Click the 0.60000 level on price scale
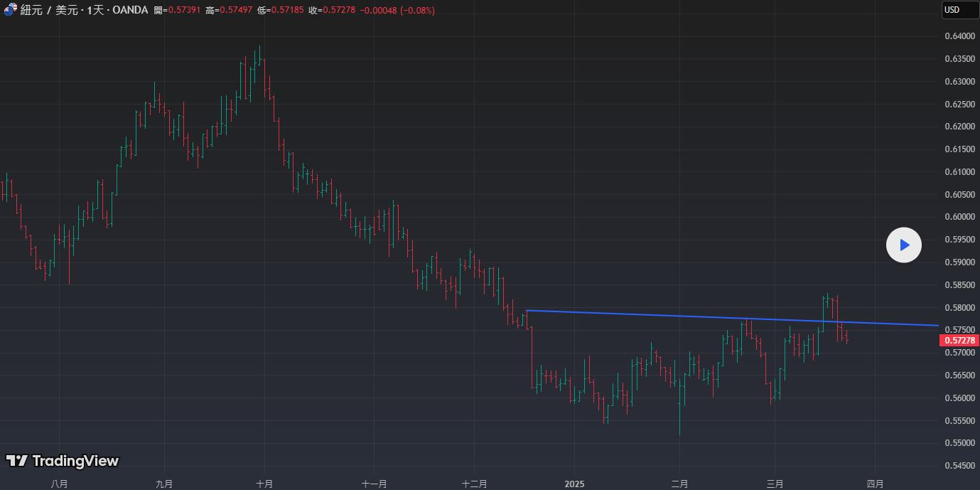 pos(959,217)
